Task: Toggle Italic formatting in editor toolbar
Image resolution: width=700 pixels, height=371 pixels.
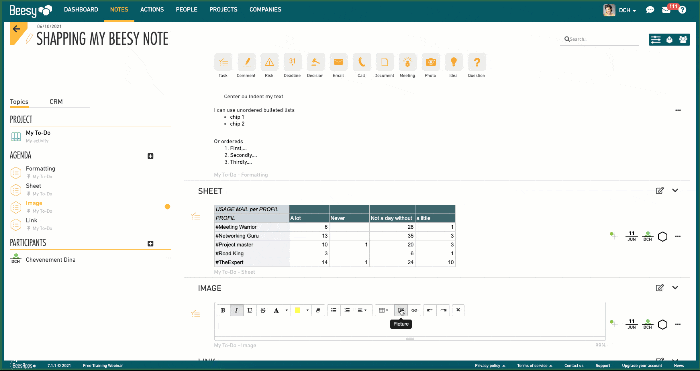Action: pyautogui.click(x=237, y=310)
